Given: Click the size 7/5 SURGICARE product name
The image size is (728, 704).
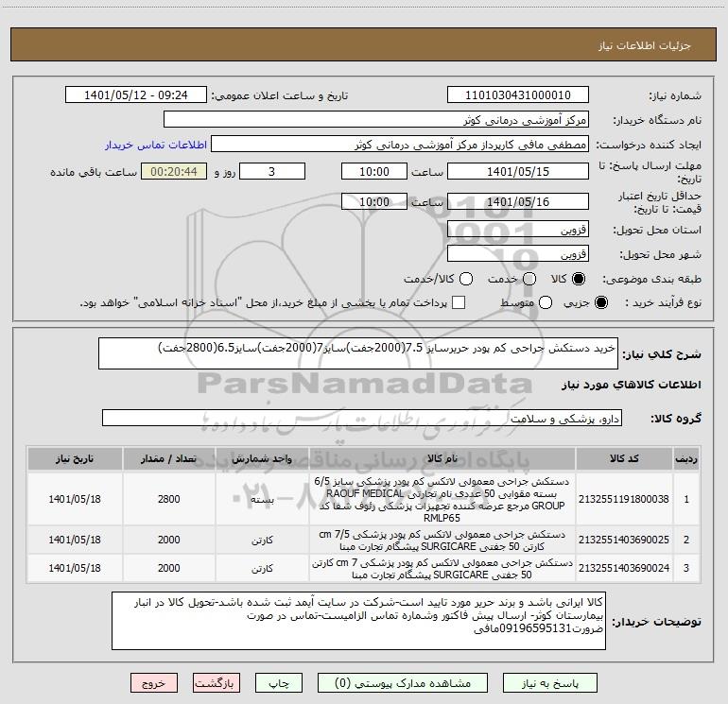Looking at the screenshot, I should pyautogui.click(x=442, y=541).
